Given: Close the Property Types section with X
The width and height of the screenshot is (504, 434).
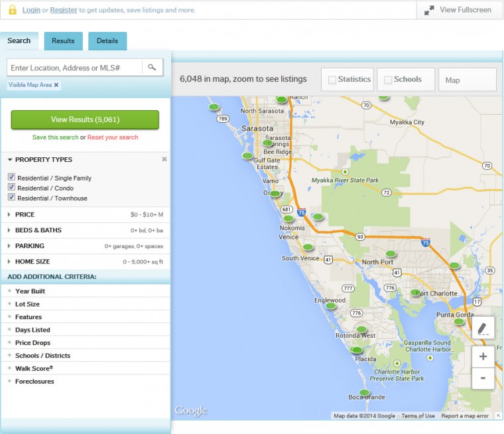Looking at the screenshot, I should (164, 159).
